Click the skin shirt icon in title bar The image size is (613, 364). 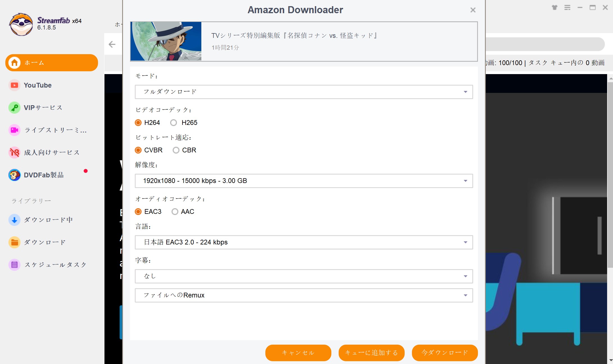[x=555, y=8]
